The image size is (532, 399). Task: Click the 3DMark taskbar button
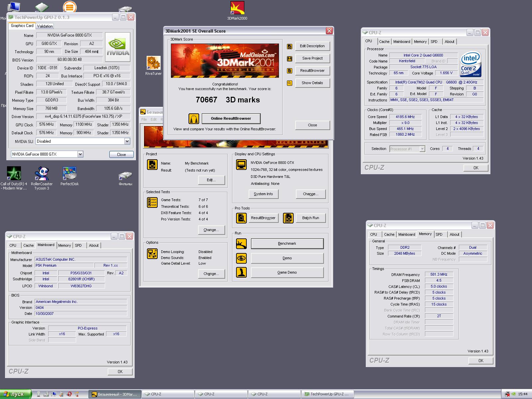click(115, 394)
